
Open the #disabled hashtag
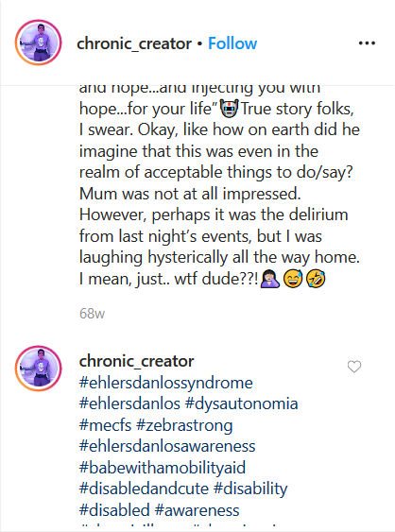pos(114,510)
